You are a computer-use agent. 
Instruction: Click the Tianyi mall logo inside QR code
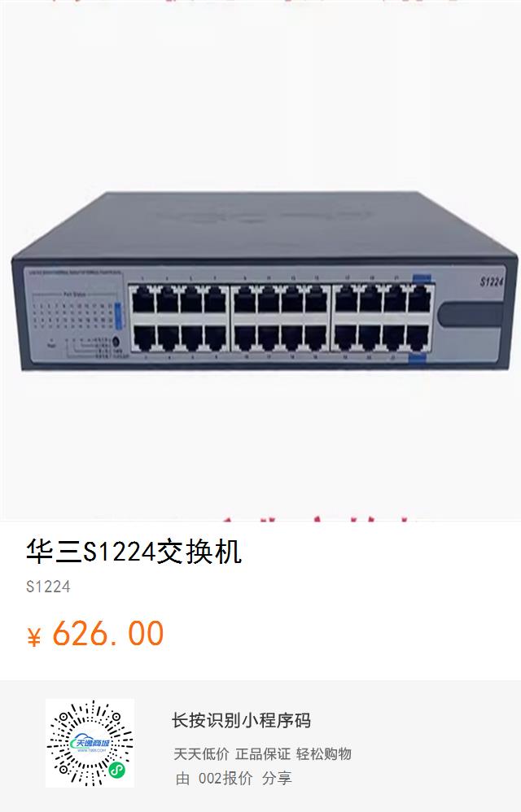[x=90, y=743]
